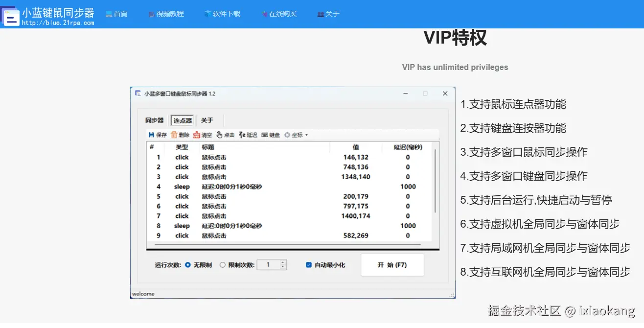Click the 清空 clear-all toolbar icon
This screenshot has width=644, height=328.
pyautogui.click(x=202, y=135)
